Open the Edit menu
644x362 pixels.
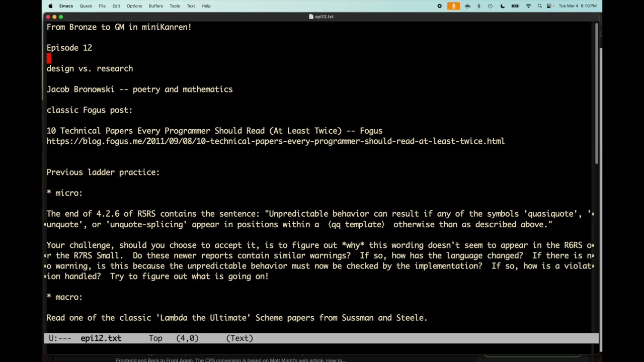pyautogui.click(x=116, y=6)
